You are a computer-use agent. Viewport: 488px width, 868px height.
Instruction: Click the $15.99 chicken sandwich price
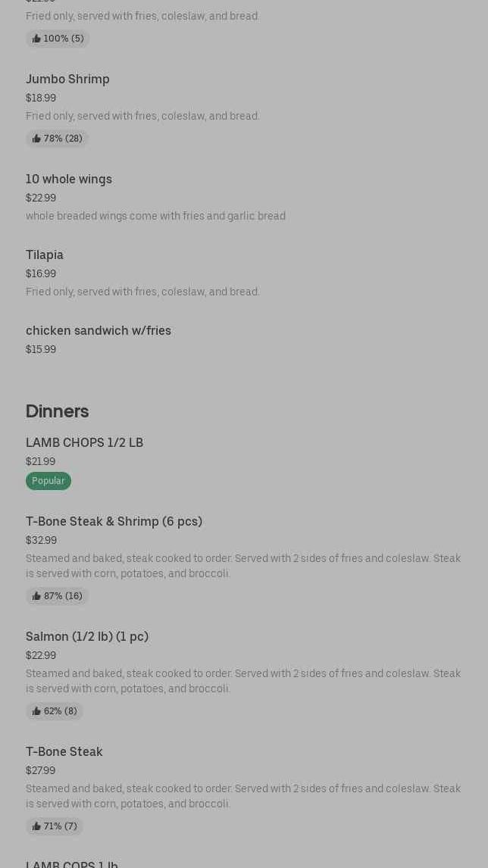(x=41, y=349)
